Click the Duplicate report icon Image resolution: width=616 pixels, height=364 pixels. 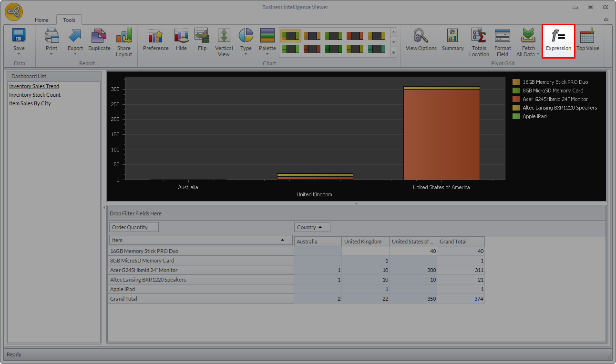[x=99, y=40]
